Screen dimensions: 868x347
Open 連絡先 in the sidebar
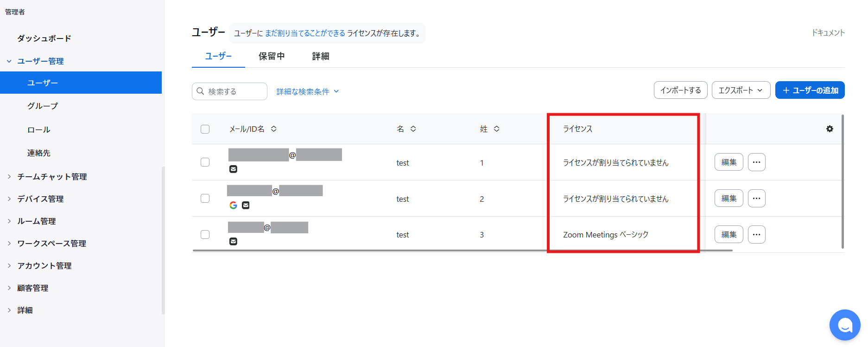click(x=38, y=153)
